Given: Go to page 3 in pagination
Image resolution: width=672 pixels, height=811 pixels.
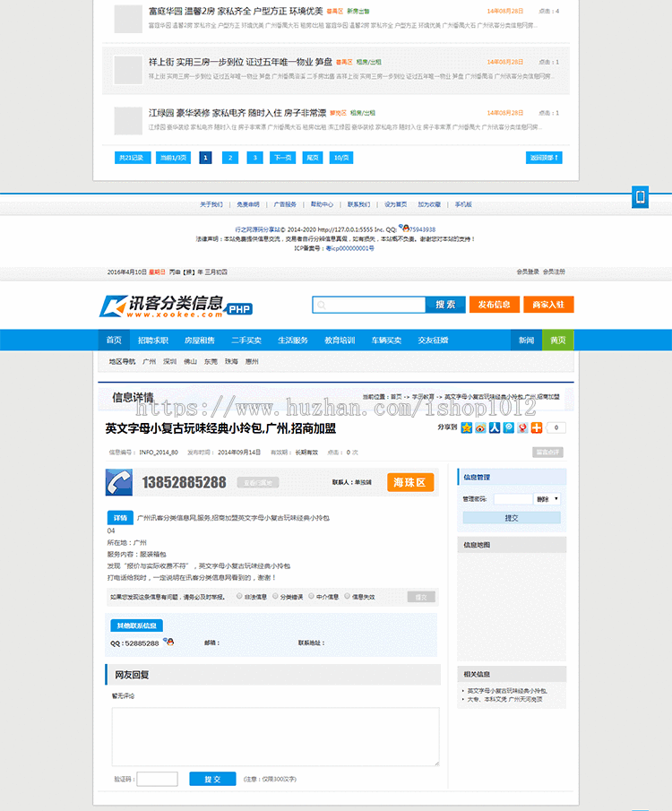Looking at the screenshot, I should [x=254, y=158].
